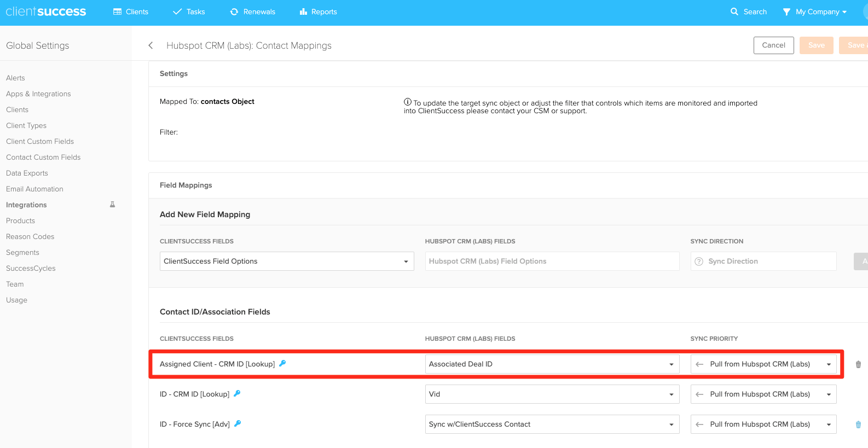Click the first Save button
The height and width of the screenshot is (448, 868).
pos(817,45)
